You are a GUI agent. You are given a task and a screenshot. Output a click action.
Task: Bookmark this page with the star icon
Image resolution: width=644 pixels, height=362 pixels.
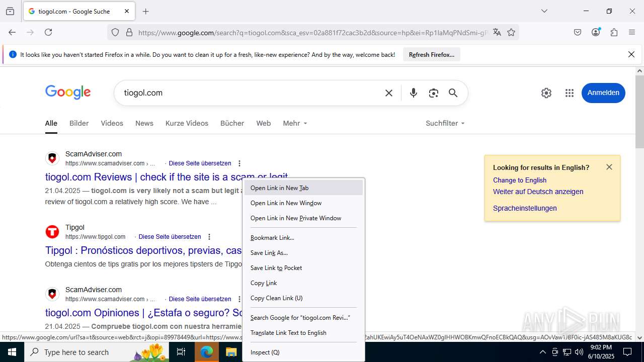tap(511, 32)
